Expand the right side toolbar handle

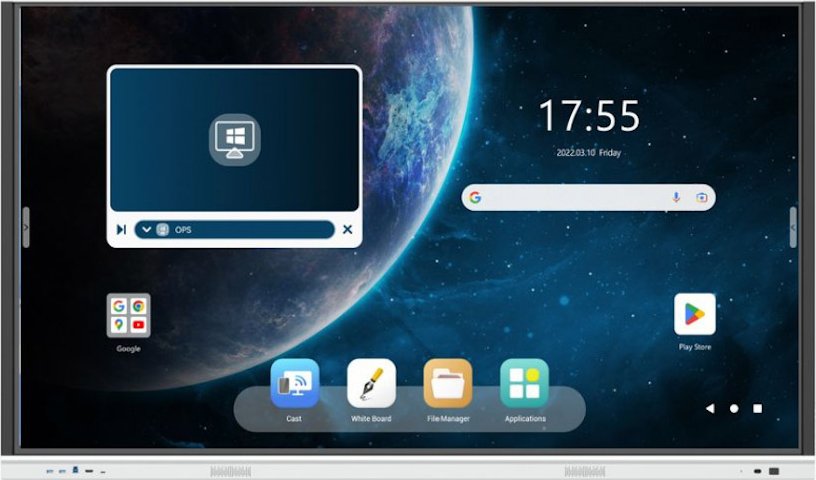click(x=793, y=227)
